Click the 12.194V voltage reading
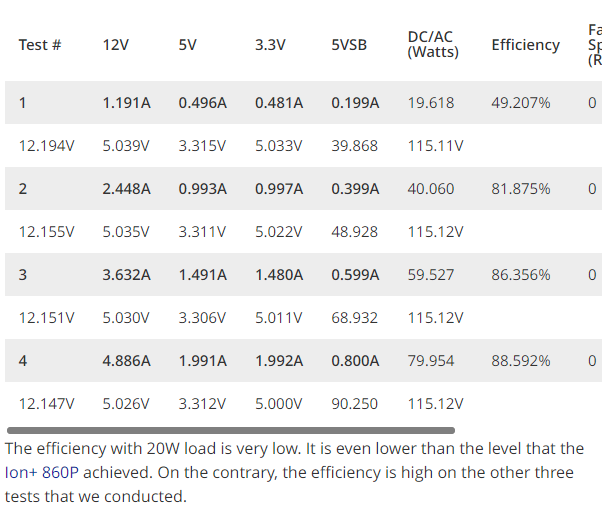 (46, 146)
